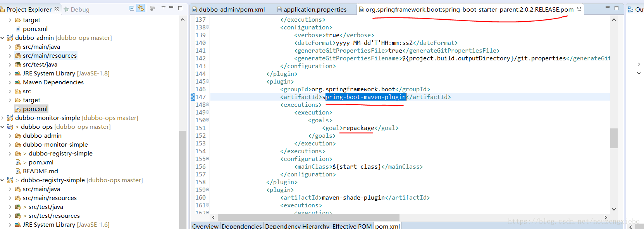Click the dubbo-ops project icon
Viewport: 644px width, 229px height.
[10, 126]
